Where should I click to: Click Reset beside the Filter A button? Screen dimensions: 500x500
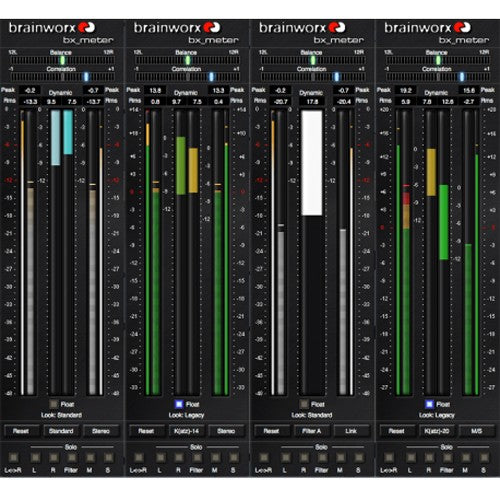click(x=272, y=431)
